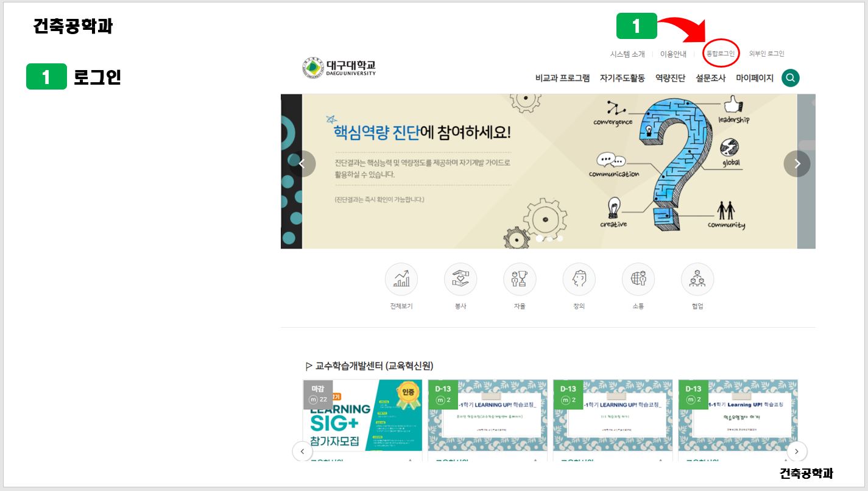Show next program cards arrow
Image resolution: width=868 pixels, height=491 pixels.
pos(797,451)
